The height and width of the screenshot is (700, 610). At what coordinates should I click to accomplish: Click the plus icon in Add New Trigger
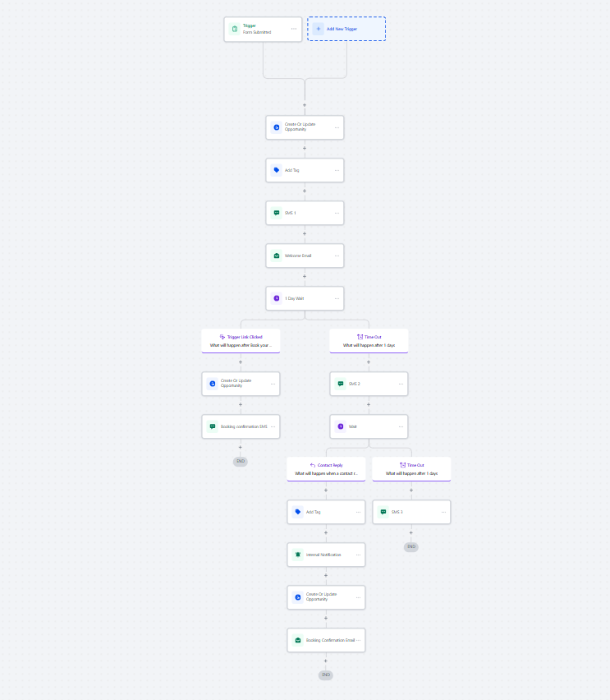(x=319, y=29)
